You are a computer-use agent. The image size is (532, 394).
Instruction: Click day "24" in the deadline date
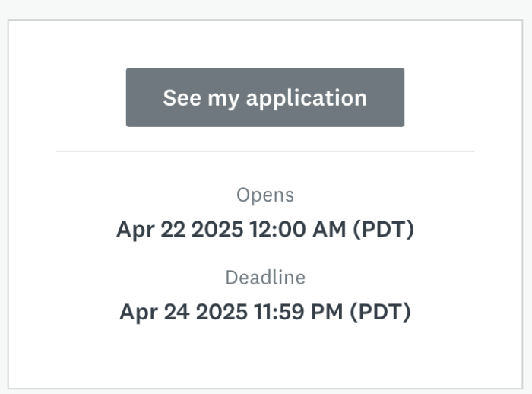pos(175,313)
